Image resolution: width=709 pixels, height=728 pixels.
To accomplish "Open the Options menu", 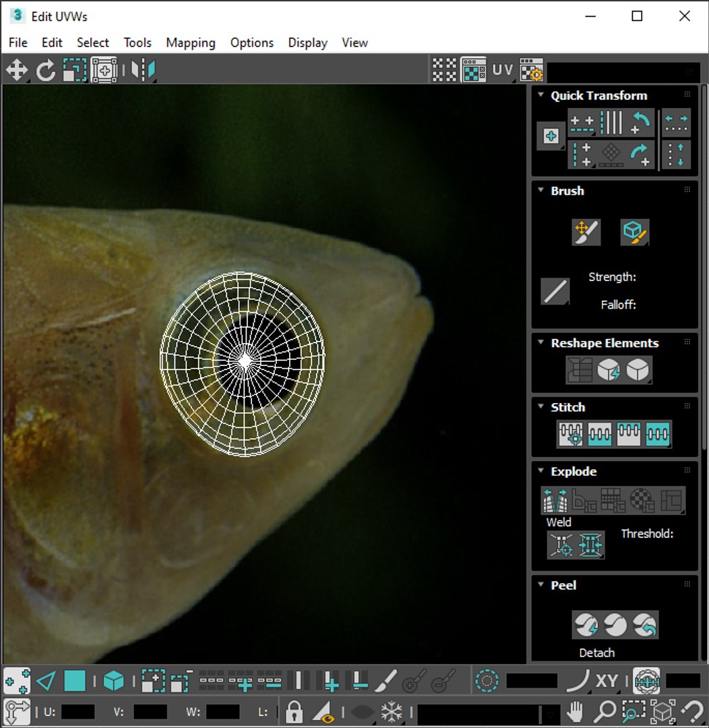I will 252,42.
